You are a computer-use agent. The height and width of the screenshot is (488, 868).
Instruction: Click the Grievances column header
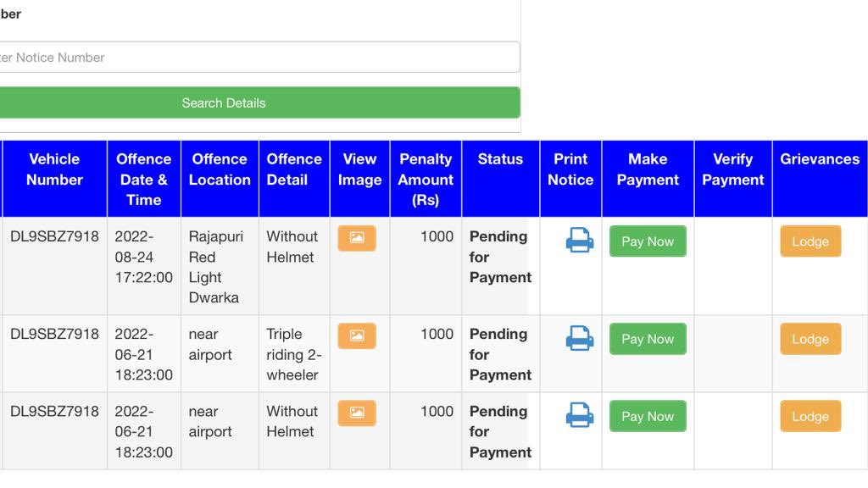point(820,178)
